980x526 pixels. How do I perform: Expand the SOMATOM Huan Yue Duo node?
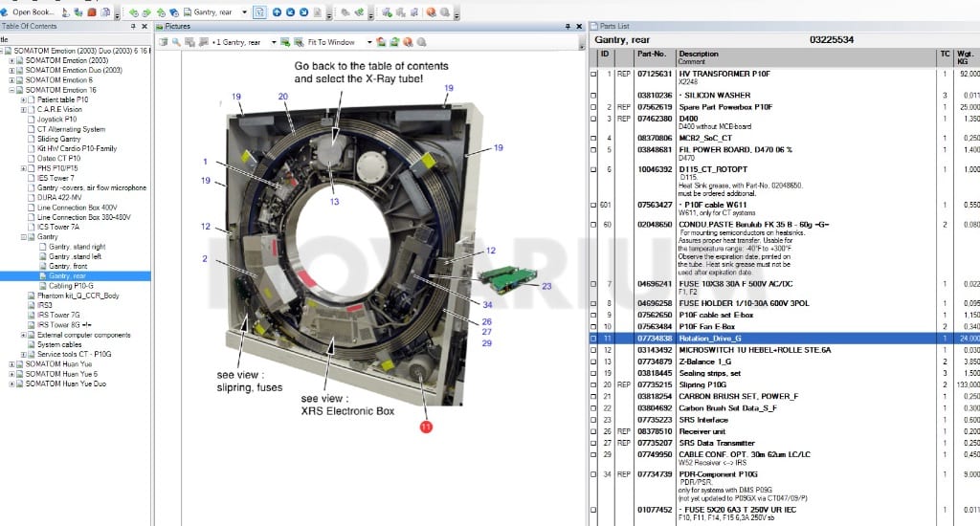click(11, 384)
